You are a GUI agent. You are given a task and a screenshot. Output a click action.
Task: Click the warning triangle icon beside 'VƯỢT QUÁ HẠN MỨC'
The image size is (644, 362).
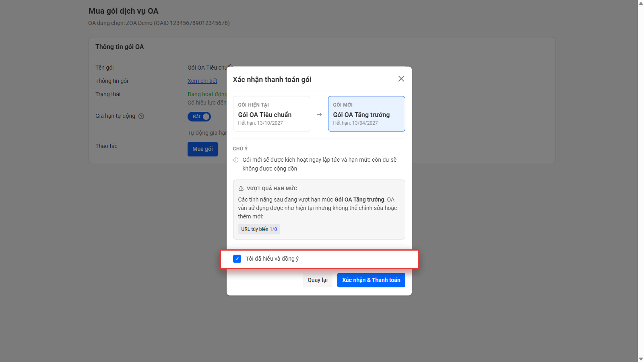coord(241,188)
